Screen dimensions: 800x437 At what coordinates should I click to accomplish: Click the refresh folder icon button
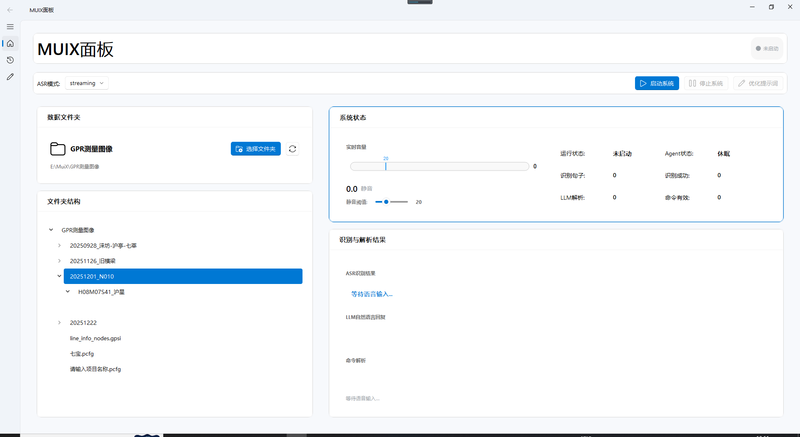292,149
